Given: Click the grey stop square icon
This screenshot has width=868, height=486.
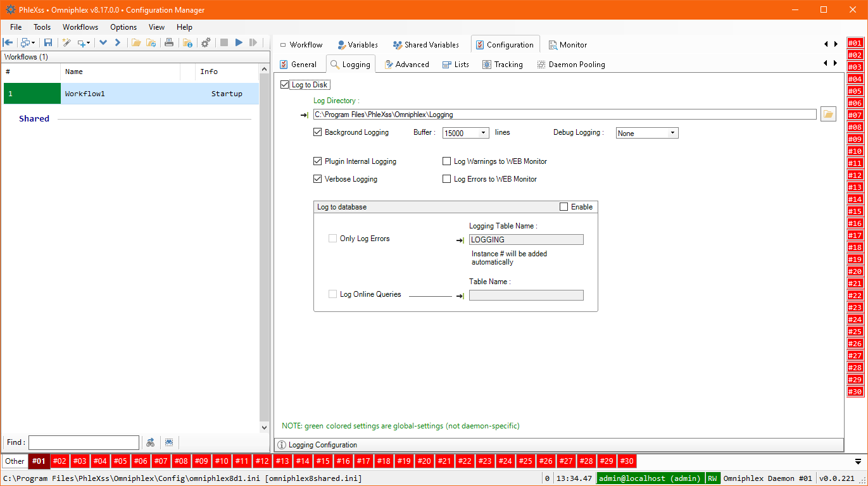Looking at the screenshot, I should (223, 42).
